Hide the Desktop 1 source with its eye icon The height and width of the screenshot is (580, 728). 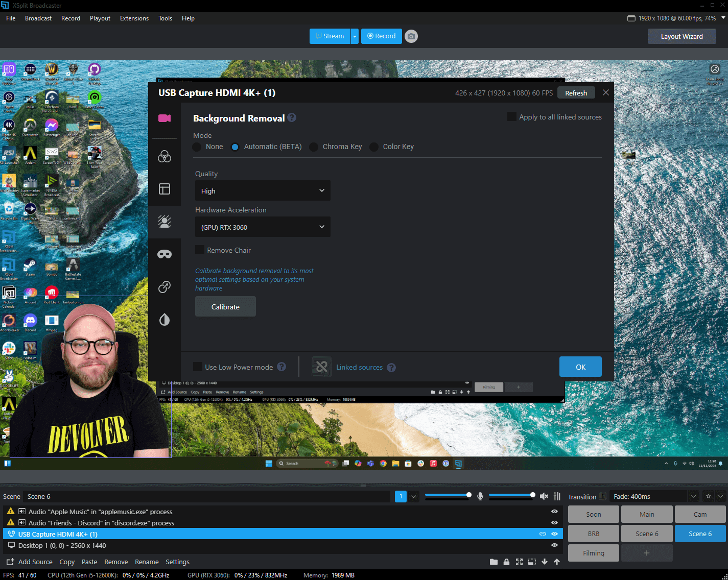click(x=554, y=545)
